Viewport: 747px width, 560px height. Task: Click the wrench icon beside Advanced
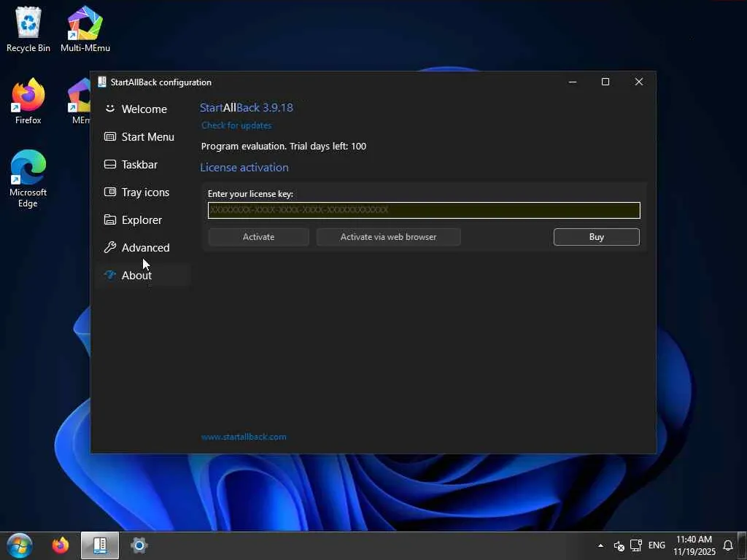tap(110, 247)
